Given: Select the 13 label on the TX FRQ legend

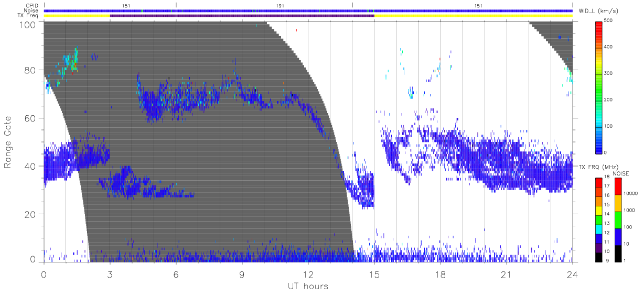Looking at the screenshot, I should pos(607,224).
